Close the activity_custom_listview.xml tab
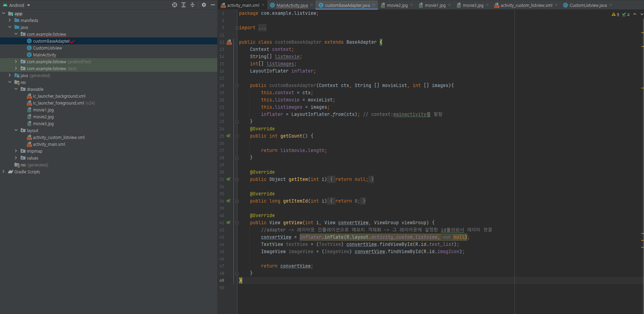This screenshot has height=314, width=644. coord(556,5)
